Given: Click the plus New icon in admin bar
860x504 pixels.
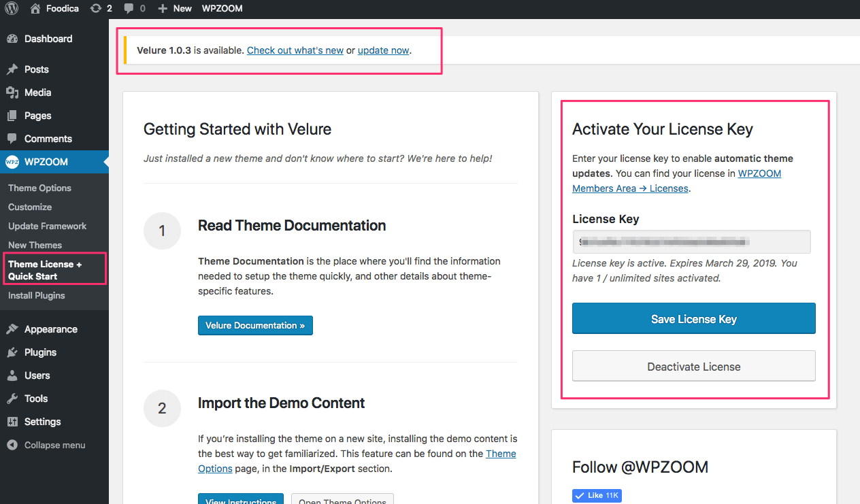Looking at the screenshot, I should [162, 8].
